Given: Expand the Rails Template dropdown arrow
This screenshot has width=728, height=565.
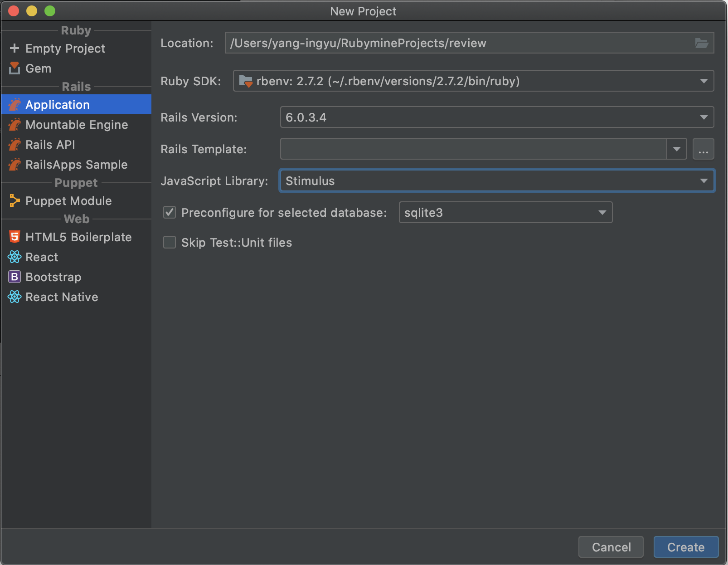Looking at the screenshot, I should pos(677,149).
